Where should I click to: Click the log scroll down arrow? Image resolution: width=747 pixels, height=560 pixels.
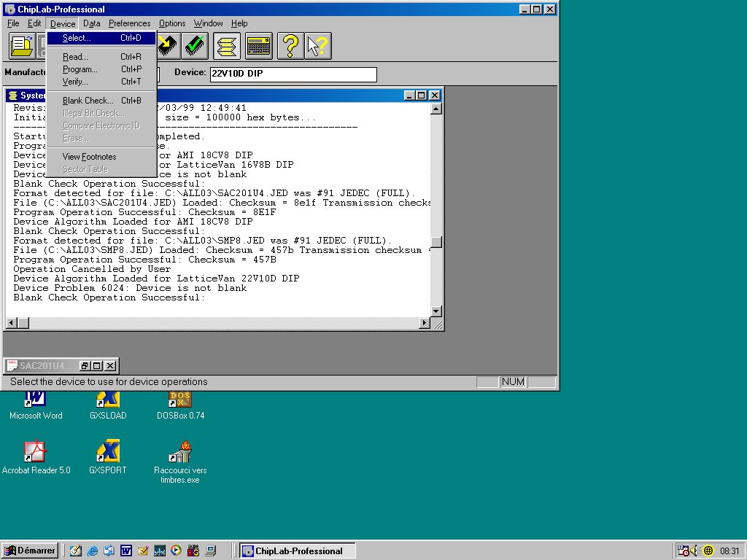[x=436, y=311]
